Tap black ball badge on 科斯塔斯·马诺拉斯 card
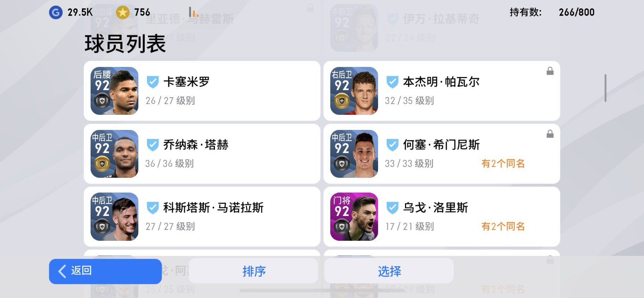 pyautogui.click(x=102, y=227)
